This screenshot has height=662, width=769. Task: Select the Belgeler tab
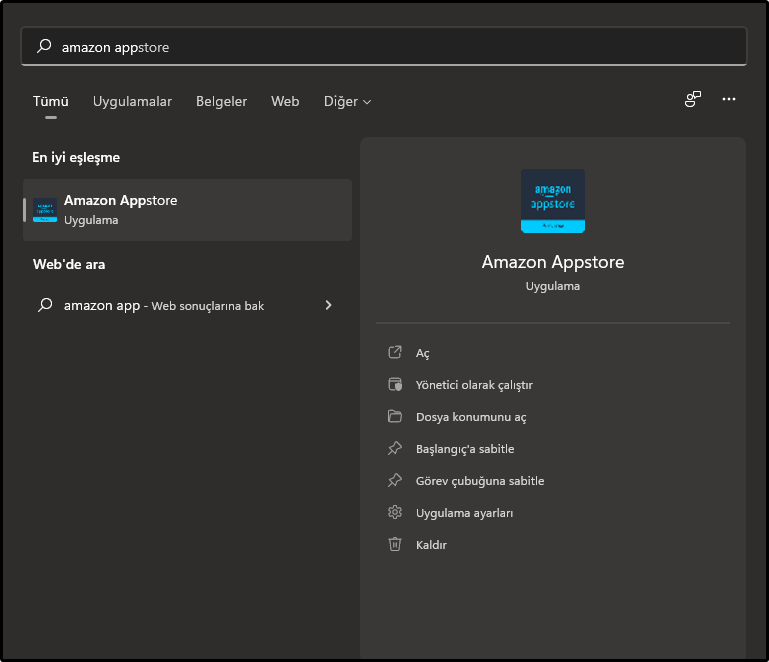pyautogui.click(x=221, y=101)
